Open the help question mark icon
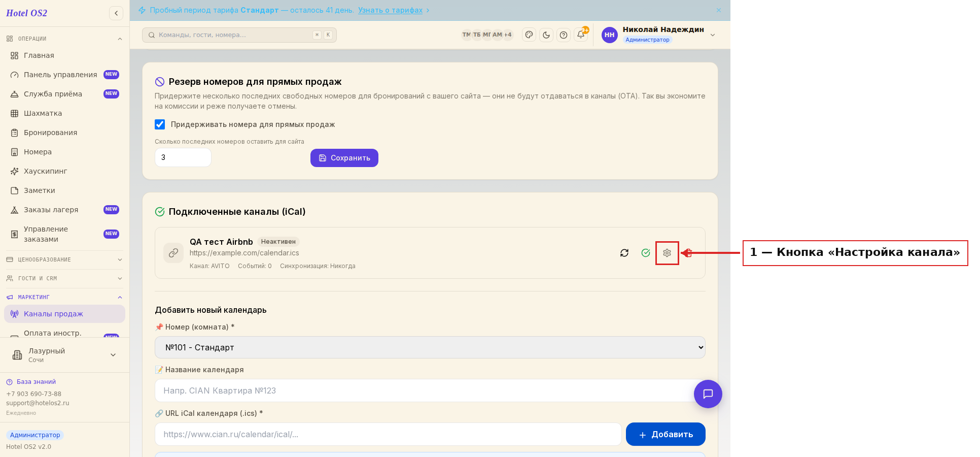 [x=564, y=35]
